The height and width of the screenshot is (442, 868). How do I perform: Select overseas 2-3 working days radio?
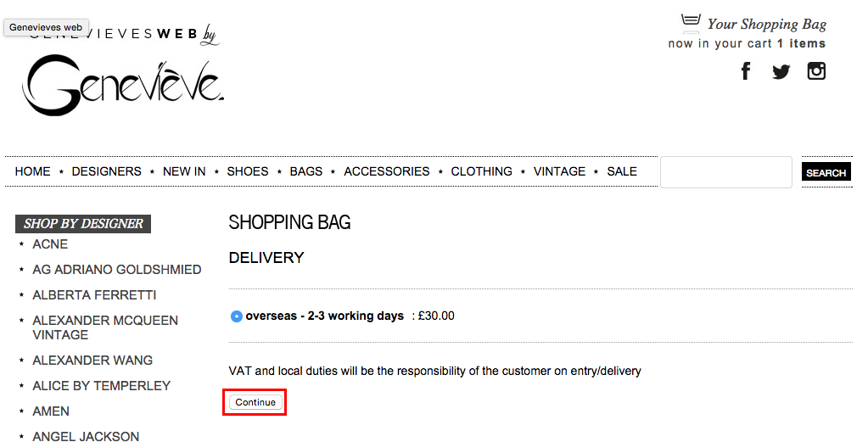(x=237, y=316)
